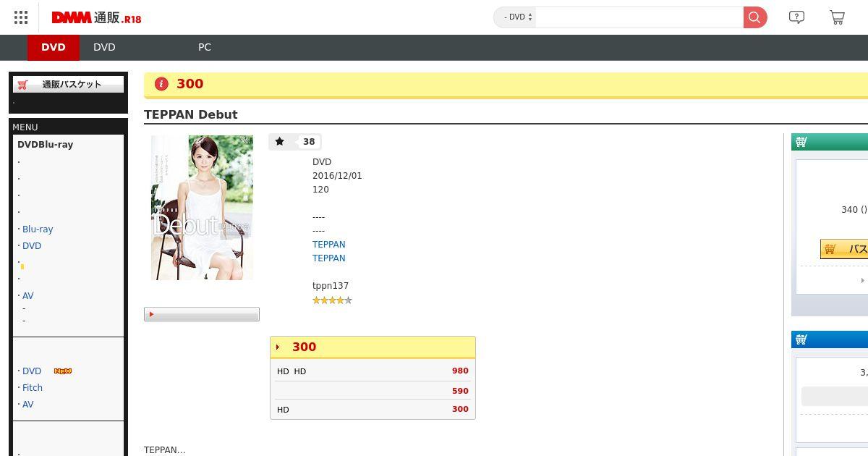The width and height of the screenshot is (868, 456).
Task: Switch to the grey DVD navigation tab
Action: click(104, 47)
